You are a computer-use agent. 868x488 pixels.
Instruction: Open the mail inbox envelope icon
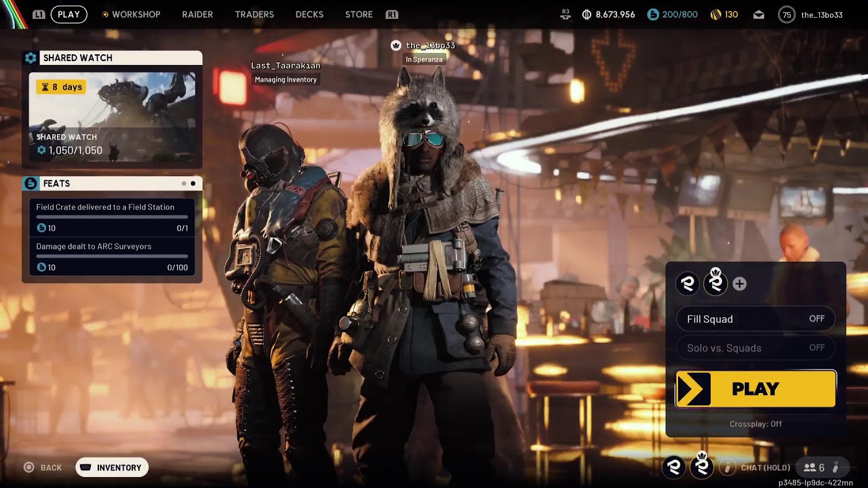[759, 14]
